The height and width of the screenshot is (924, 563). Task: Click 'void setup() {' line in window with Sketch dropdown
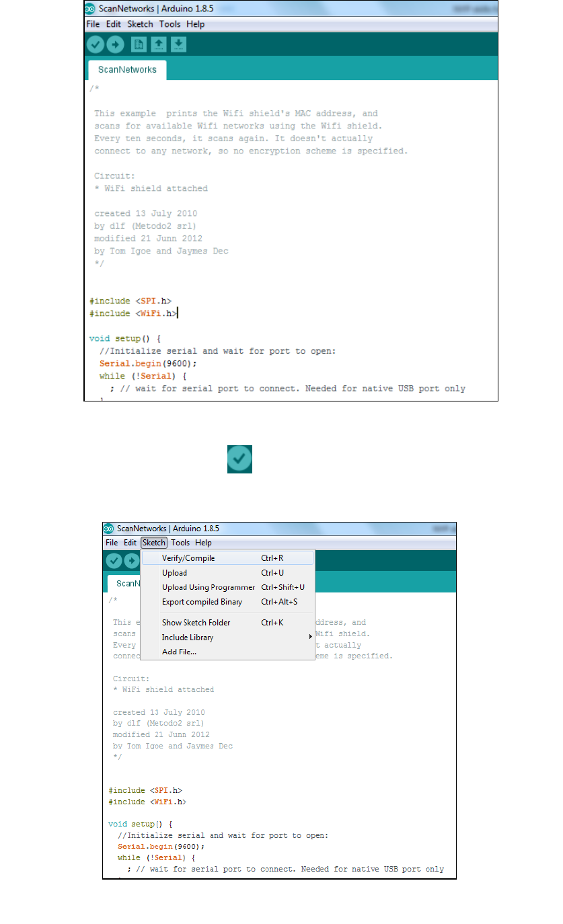point(140,824)
